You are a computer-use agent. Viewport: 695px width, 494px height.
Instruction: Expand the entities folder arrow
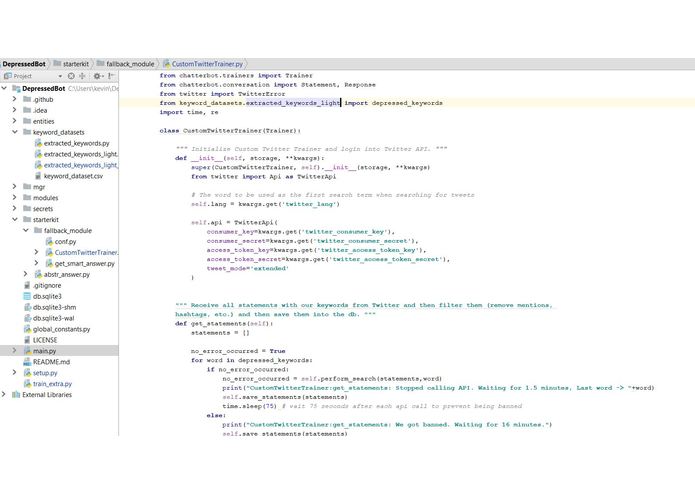coord(15,121)
